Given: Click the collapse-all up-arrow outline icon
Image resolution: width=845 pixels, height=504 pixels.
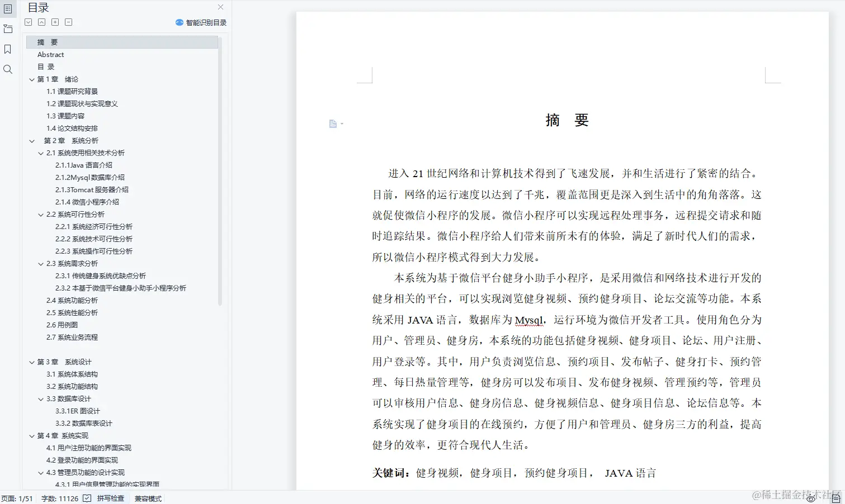Looking at the screenshot, I should [x=42, y=22].
